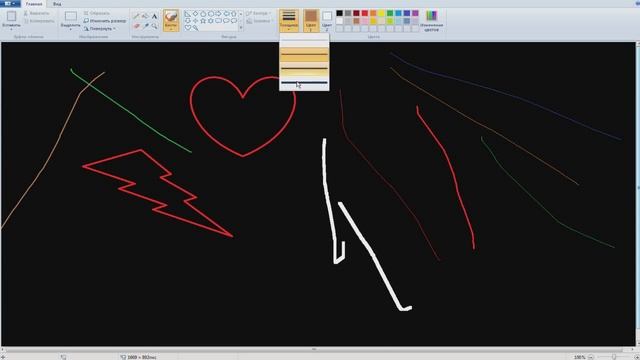Pick the black color swatch
Image resolution: width=640 pixels, height=360 pixels.
(x=339, y=13)
